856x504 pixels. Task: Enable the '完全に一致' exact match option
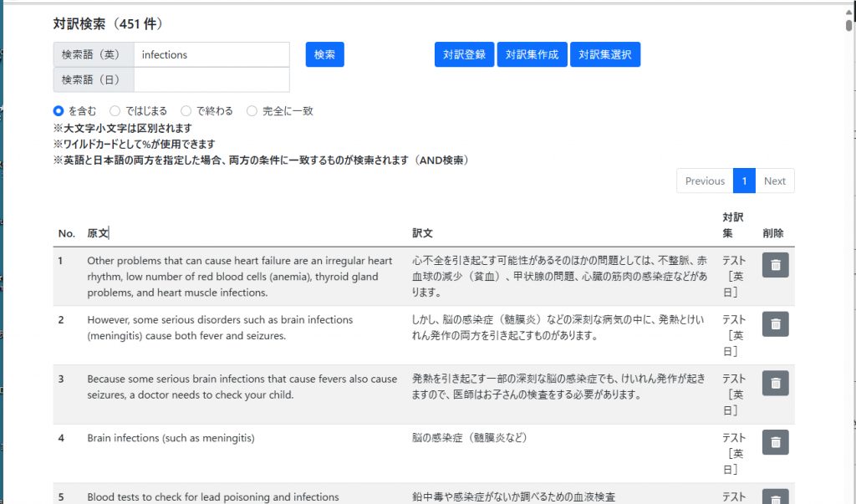pos(252,110)
